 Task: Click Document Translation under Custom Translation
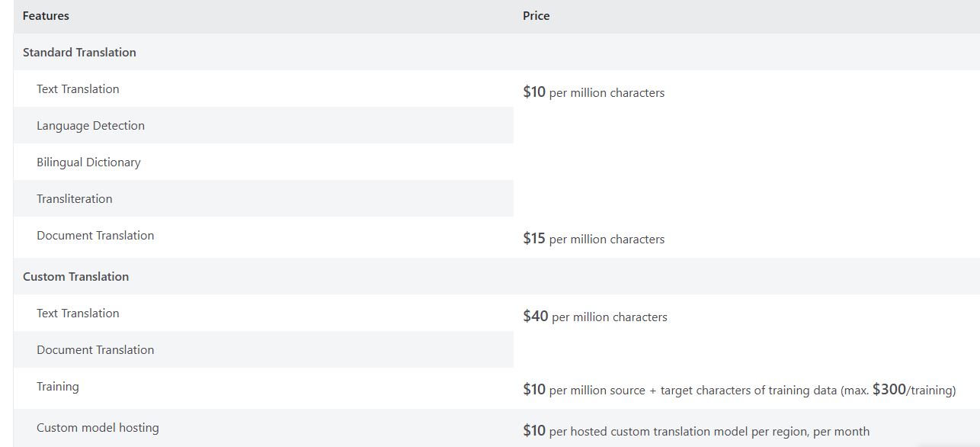[95, 350]
